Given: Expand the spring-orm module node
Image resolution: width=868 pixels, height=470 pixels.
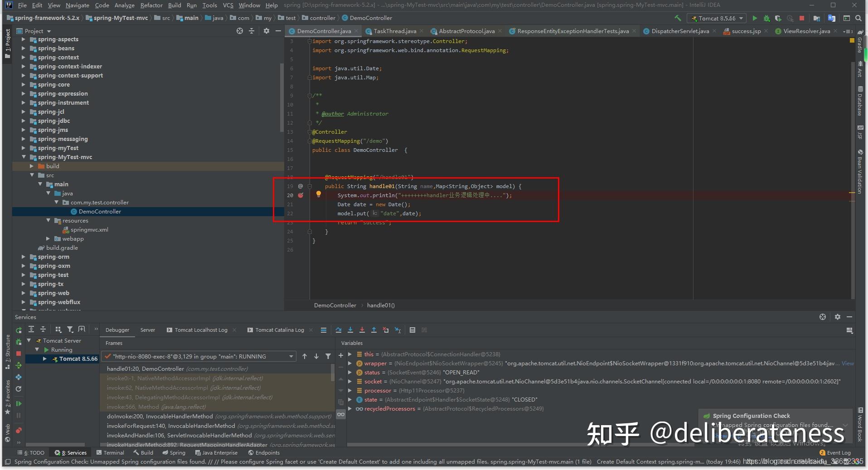Looking at the screenshot, I should coord(24,257).
